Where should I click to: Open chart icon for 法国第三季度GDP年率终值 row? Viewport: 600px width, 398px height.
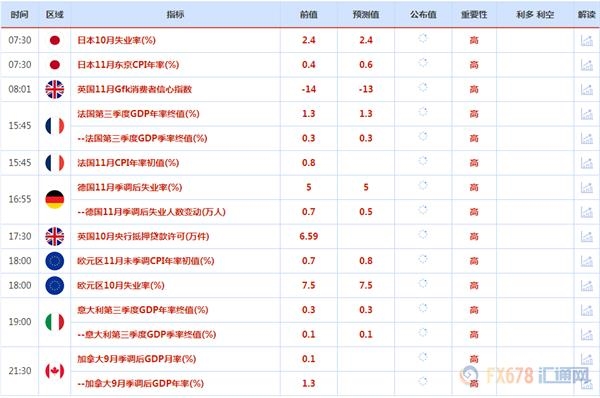587,114
